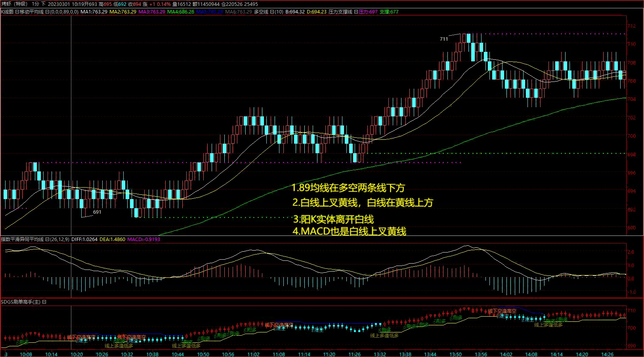Click the 2.0 MACD axis label
The height and width of the screenshot is (357, 644).
pos(631,252)
